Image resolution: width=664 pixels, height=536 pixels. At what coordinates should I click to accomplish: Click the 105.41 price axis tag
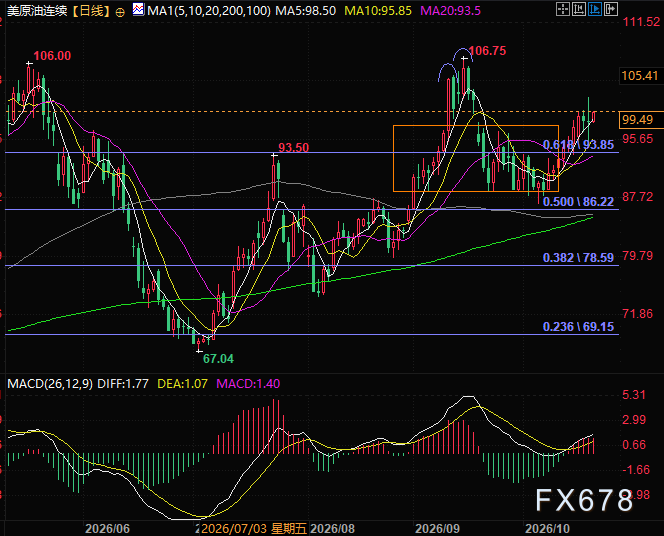coord(640,76)
